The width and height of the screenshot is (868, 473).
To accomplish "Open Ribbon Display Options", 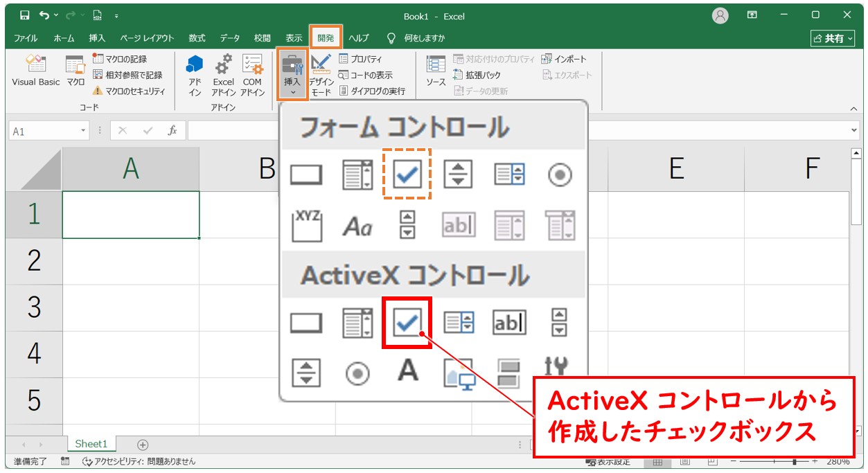I will (x=752, y=15).
